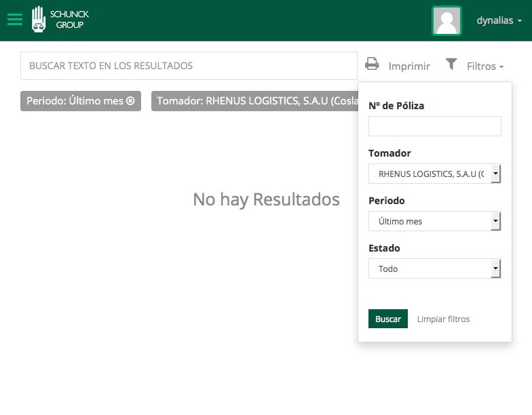This screenshot has width=532, height=415.
Task: Focus the Nº de Póliza input field
Action: (434, 126)
